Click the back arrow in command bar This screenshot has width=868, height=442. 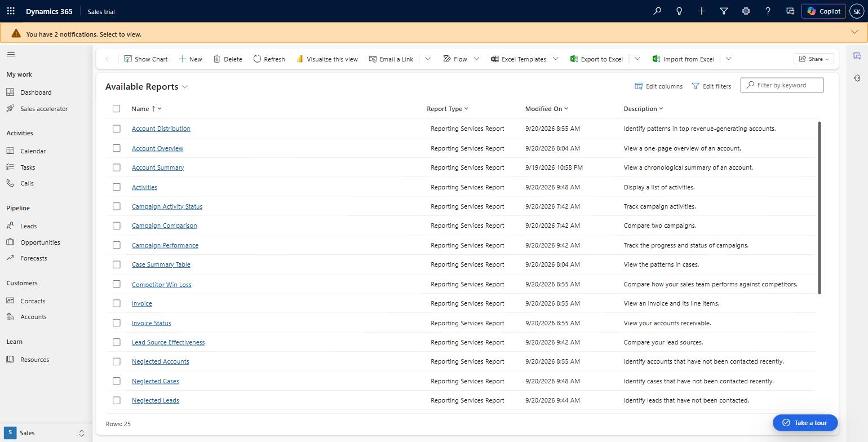click(x=108, y=59)
